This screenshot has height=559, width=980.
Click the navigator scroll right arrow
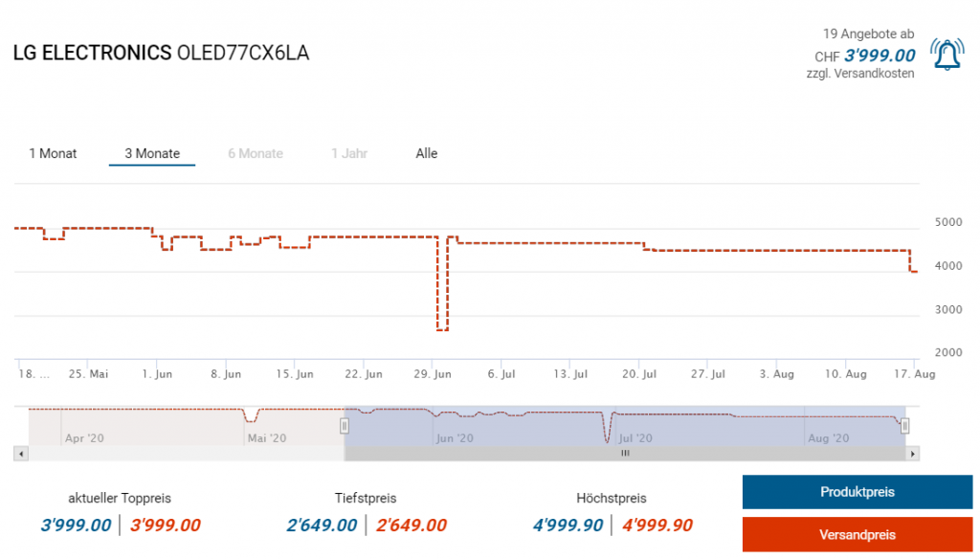click(913, 453)
